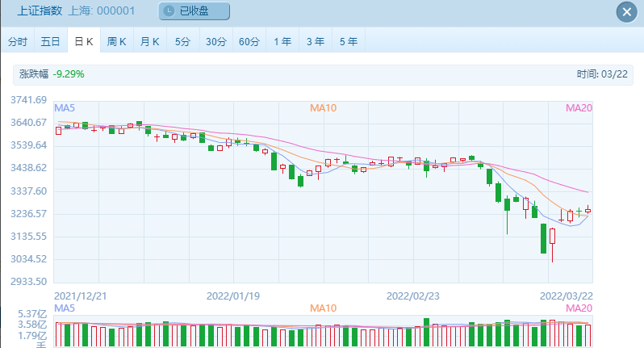Image resolution: width=644 pixels, height=348 pixels.
Task: Click the 3337.60 price axis label
Action: [x=29, y=191]
